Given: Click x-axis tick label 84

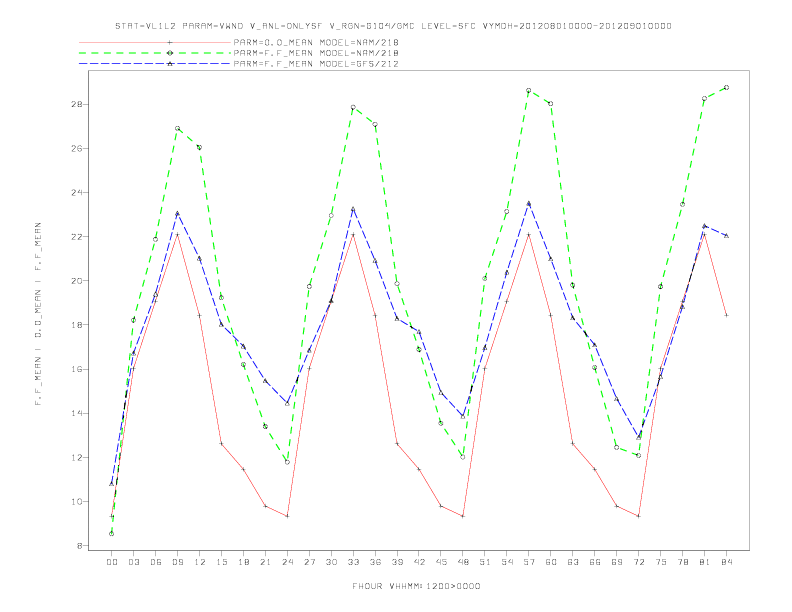Looking at the screenshot, I should pos(727,562).
